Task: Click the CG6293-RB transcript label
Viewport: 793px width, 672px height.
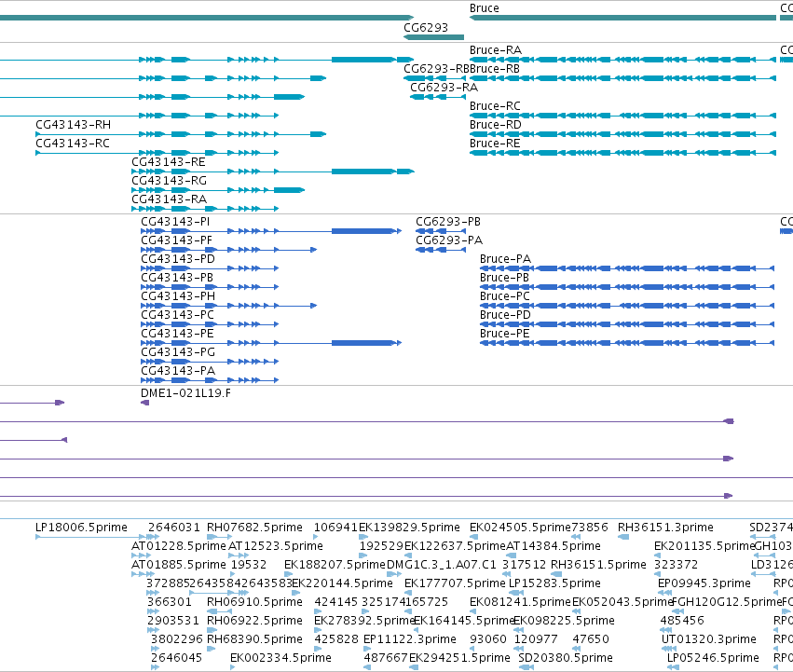Action: (436, 69)
